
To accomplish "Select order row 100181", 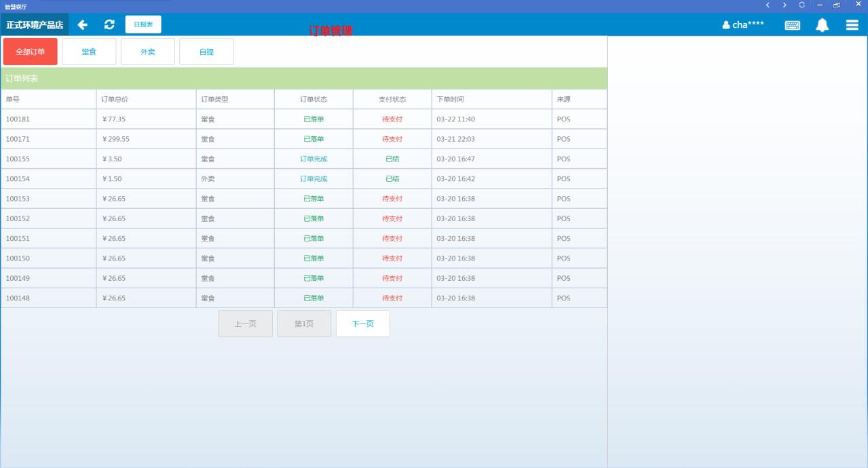I will 18,119.
